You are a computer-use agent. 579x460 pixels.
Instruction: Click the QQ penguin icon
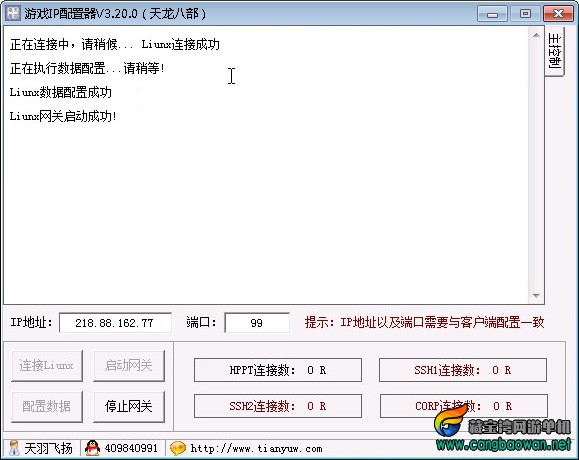(x=92, y=448)
